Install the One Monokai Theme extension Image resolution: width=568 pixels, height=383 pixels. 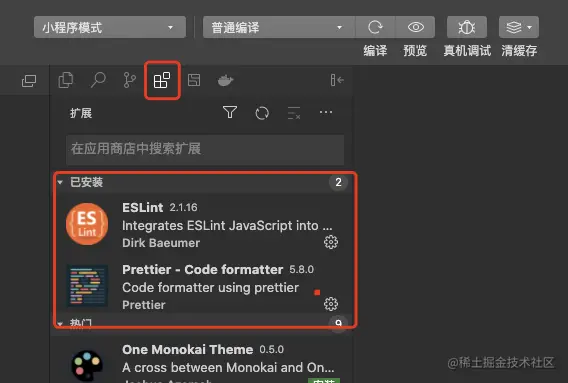(x=324, y=380)
